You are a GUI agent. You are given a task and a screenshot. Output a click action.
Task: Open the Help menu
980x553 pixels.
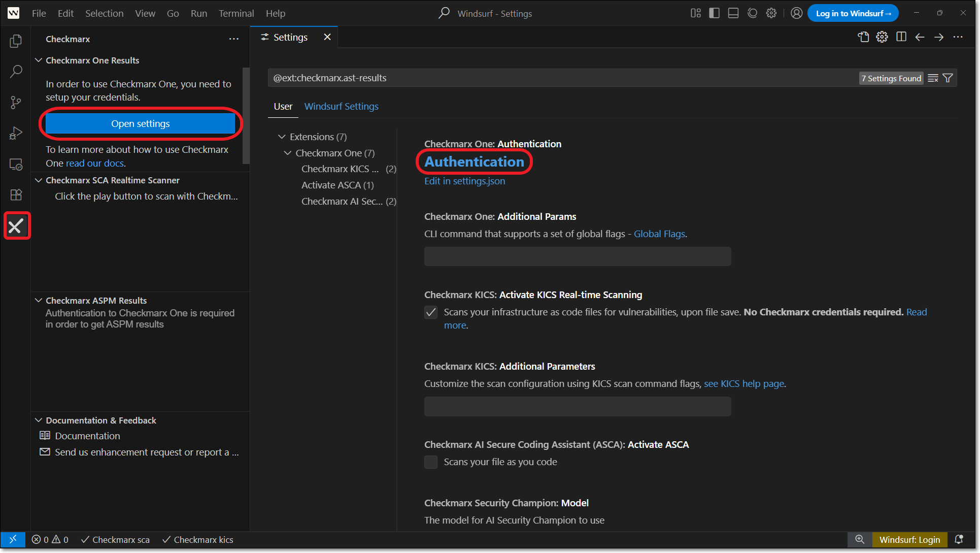click(x=276, y=13)
